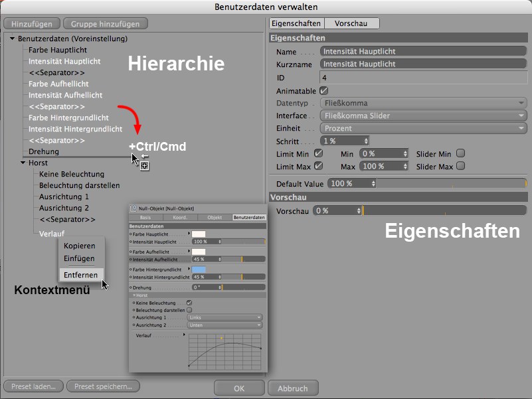Choose Kopieren from the context menu

(79, 246)
